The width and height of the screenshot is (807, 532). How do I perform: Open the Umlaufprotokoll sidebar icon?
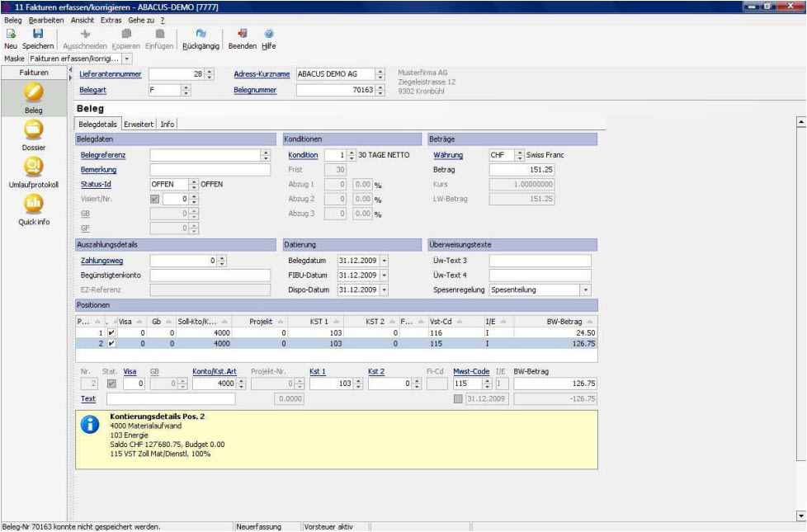click(x=34, y=167)
